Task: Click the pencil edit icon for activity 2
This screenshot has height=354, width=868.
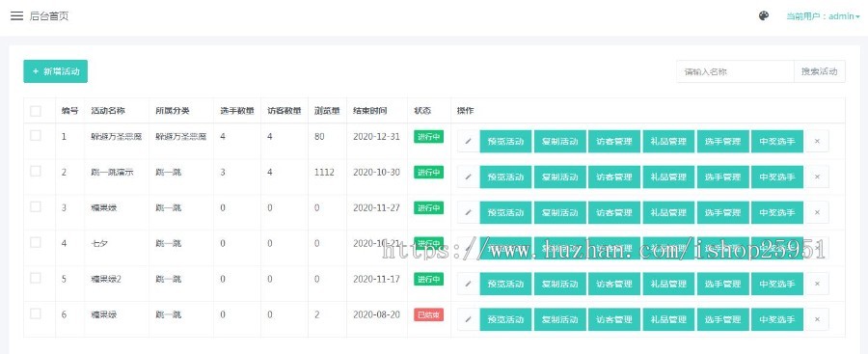Action: pos(468,177)
